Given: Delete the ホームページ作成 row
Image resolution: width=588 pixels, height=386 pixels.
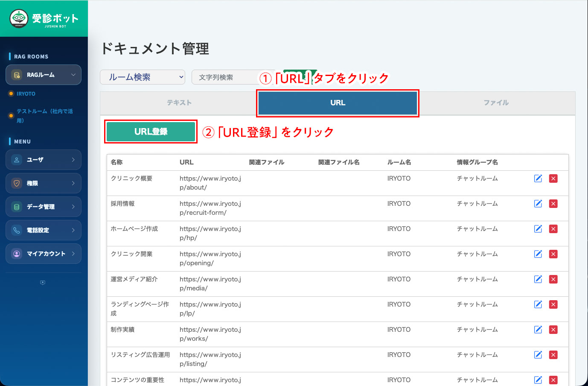Looking at the screenshot, I should pyautogui.click(x=553, y=229).
